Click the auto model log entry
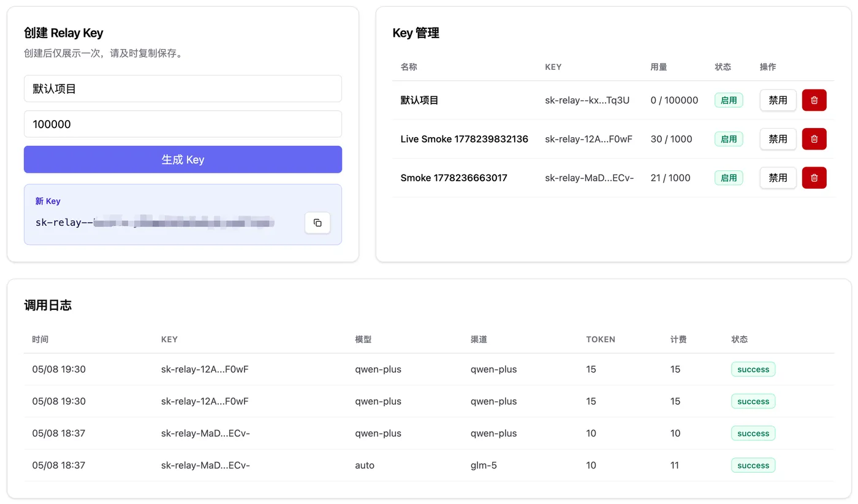858x504 pixels. point(365,465)
